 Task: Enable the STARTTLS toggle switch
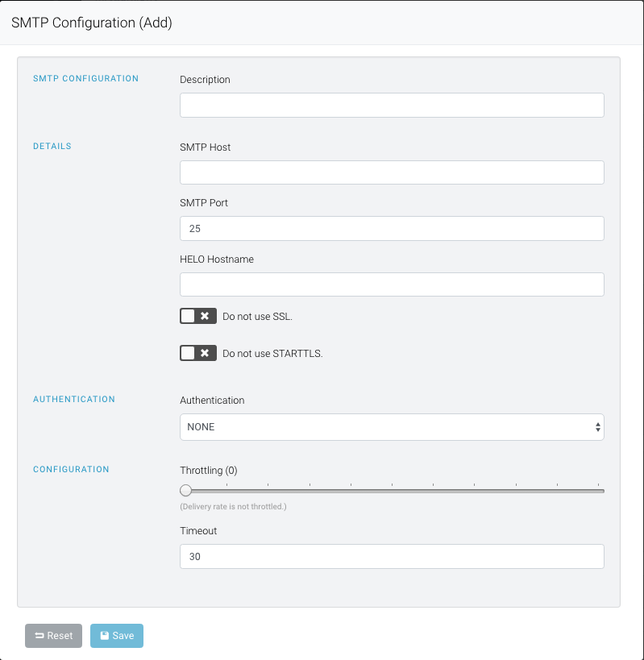pyautogui.click(x=198, y=353)
